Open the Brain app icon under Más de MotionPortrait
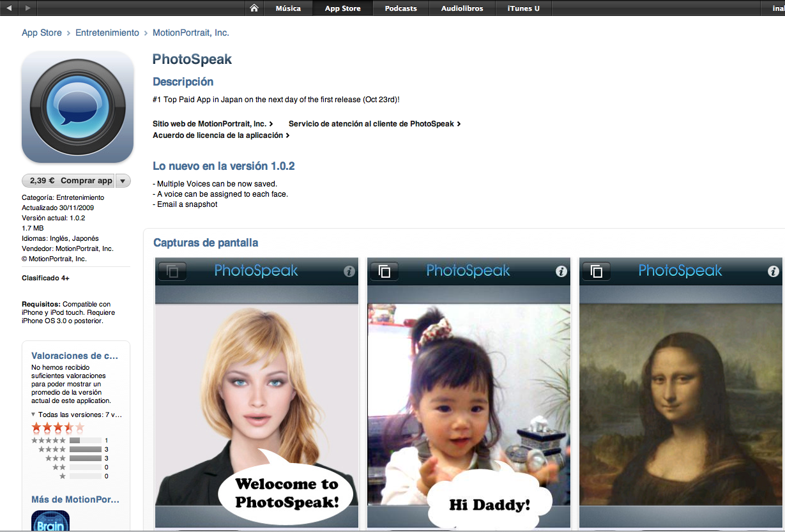Viewport: 785px width, 532px height. pyautogui.click(x=50, y=521)
